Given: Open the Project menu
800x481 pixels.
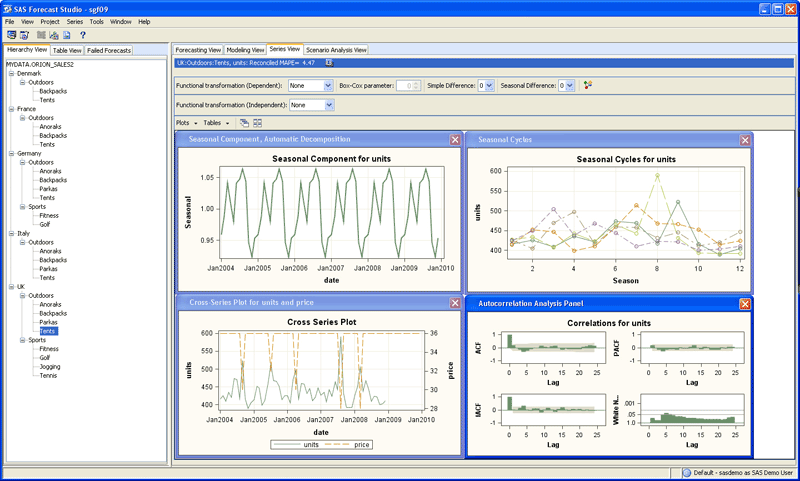Looking at the screenshot, I should (x=50, y=22).
